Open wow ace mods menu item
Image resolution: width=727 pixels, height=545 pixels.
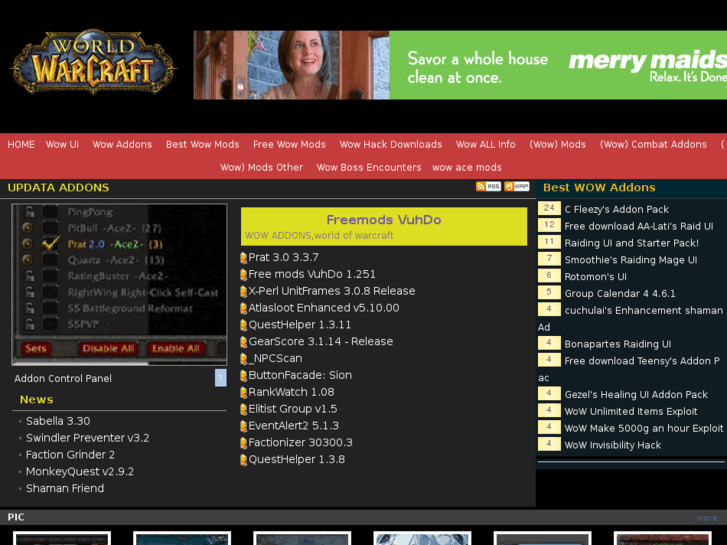pyautogui.click(x=467, y=167)
